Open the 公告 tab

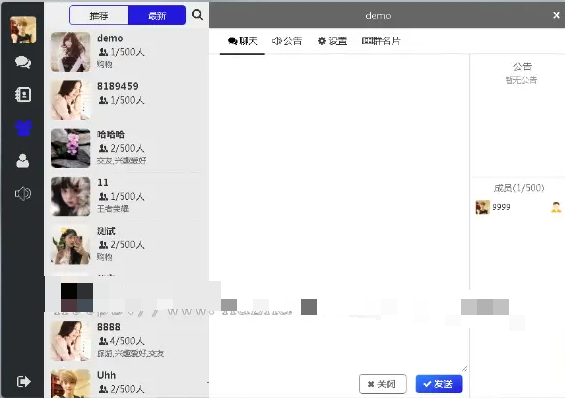(x=287, y=41)
